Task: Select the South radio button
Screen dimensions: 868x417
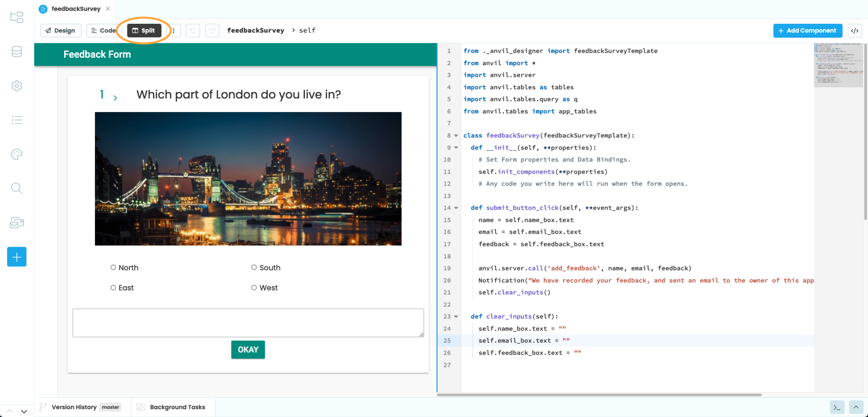Action: click(x=254, y=267)
